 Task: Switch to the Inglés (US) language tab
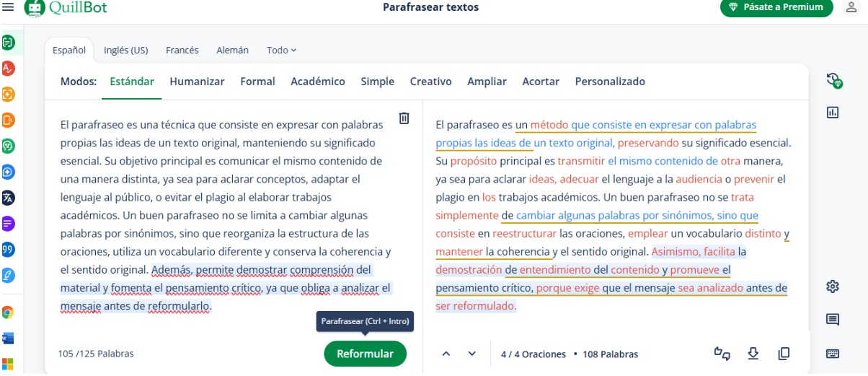[x=125, y=51]
